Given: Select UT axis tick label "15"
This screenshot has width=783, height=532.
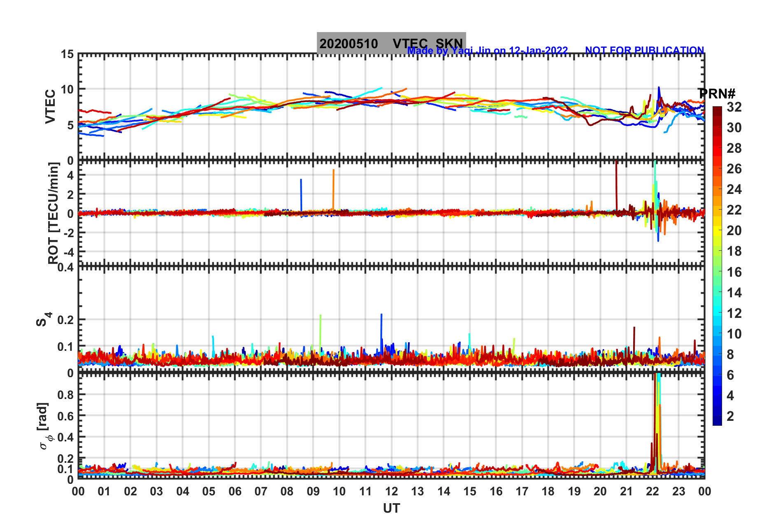Looking at the screenshot, I should pyautogui.click(x=470, y=491).
